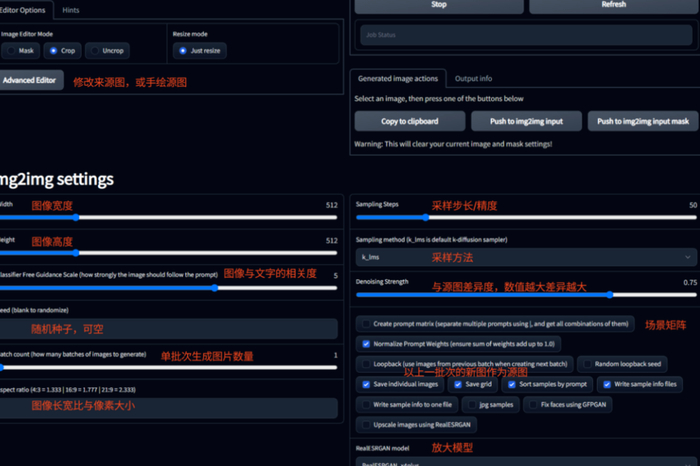Viewport: 700px width, 466px height.
Task: Push image to img2img input
Action: [526, 121]
